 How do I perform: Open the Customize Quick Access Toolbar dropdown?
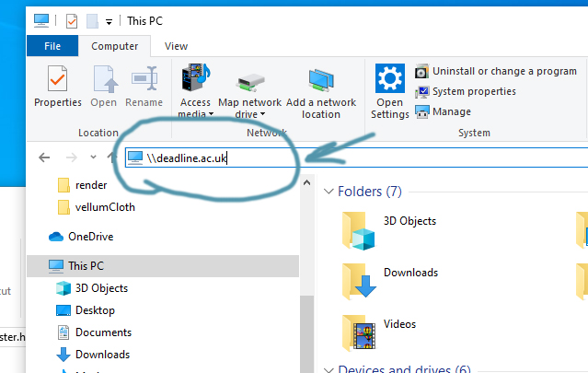109,22
